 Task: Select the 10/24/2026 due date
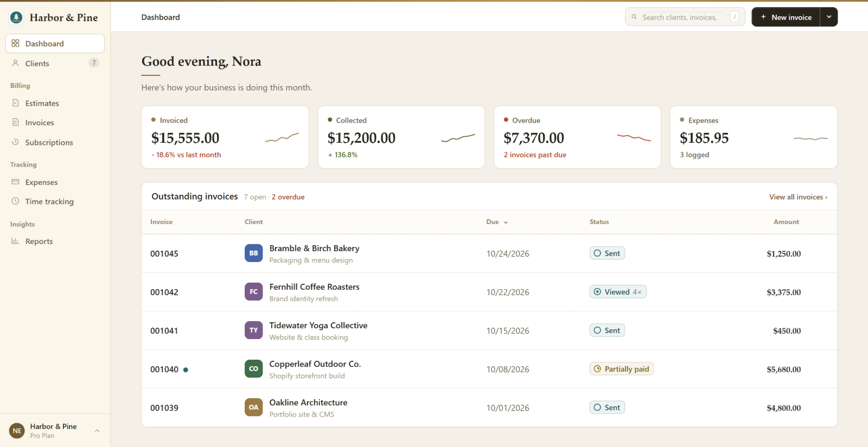click(x=508, y=254)
